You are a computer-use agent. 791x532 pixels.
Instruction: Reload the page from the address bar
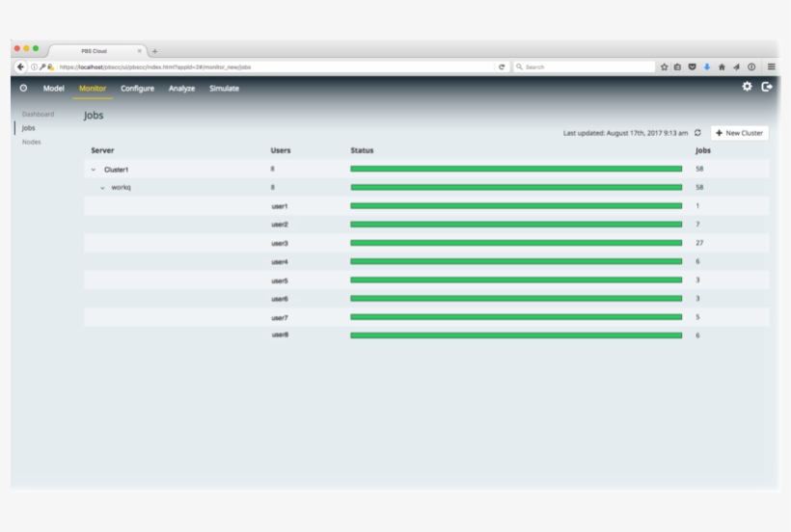click(502, 66)
